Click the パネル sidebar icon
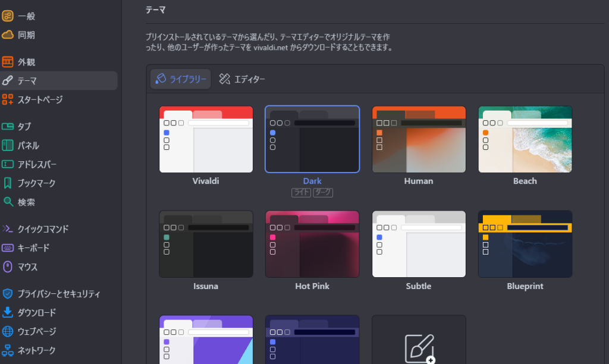The height and width of the screenshot is (364, 609). 8,146
